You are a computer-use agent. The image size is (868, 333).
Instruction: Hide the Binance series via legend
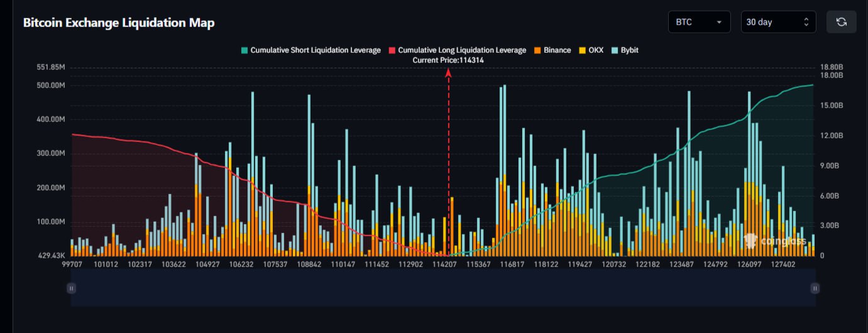[x=557, y=50]
